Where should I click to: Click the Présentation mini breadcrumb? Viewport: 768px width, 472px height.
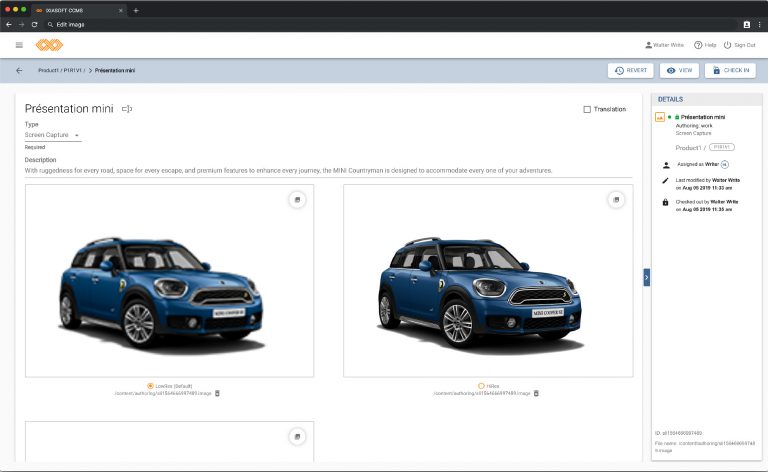pos(115,71)
